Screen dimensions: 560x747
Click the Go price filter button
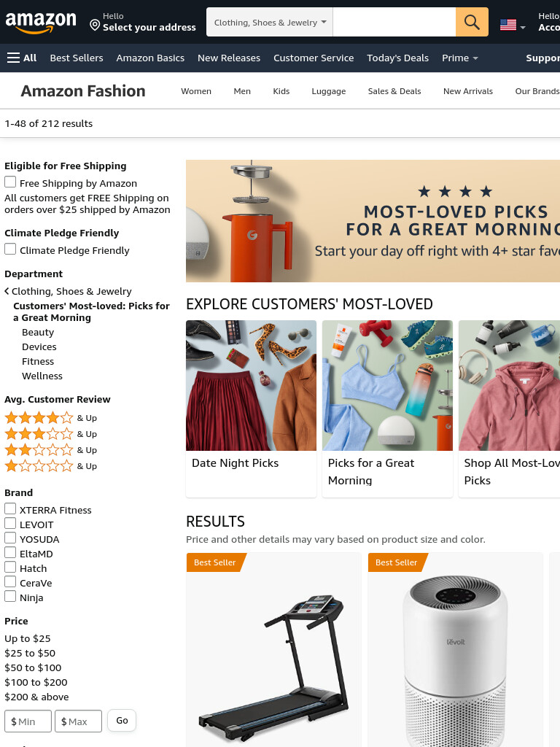[x=122, y=720]
